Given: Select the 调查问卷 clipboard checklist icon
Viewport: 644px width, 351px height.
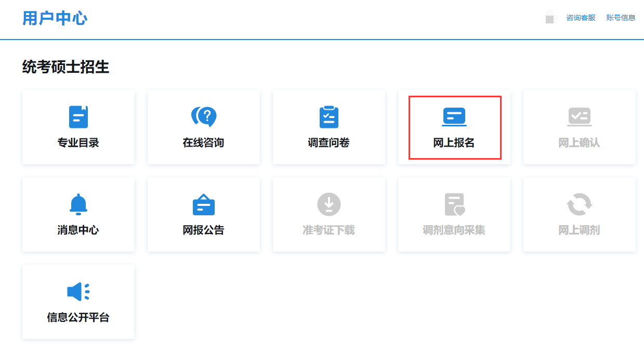Looking at the screenshot, I should click(328, 117).
